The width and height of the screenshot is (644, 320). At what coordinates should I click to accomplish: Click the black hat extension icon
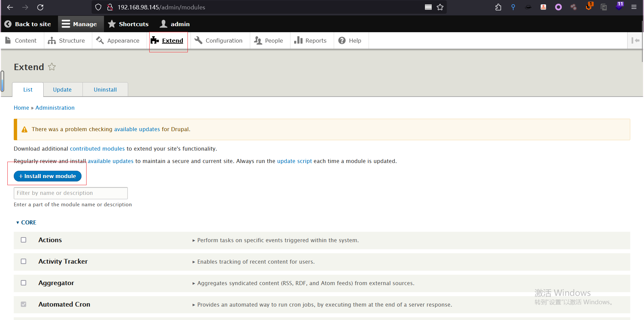528,7
